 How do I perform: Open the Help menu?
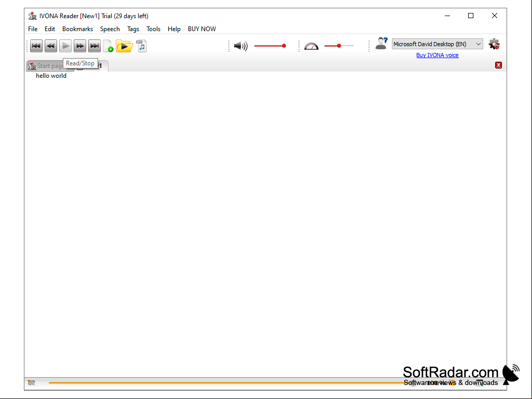click(x=174, y=29)
